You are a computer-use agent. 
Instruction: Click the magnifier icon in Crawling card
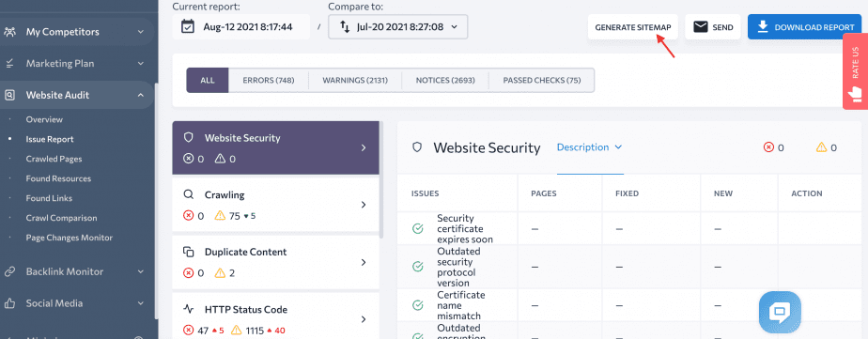pyautogui.click(x=188, y=194)
